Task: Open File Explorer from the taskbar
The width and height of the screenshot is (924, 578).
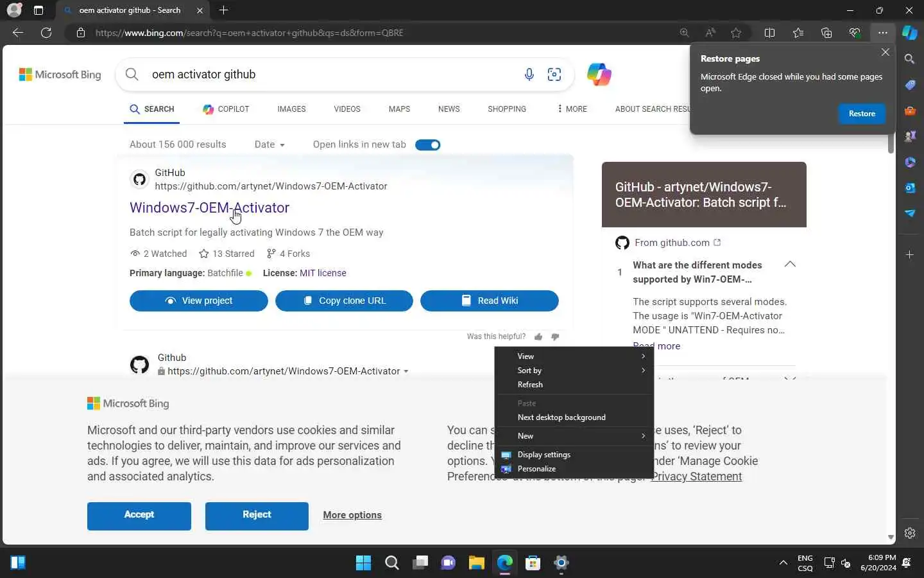Action: click(477, 563)
